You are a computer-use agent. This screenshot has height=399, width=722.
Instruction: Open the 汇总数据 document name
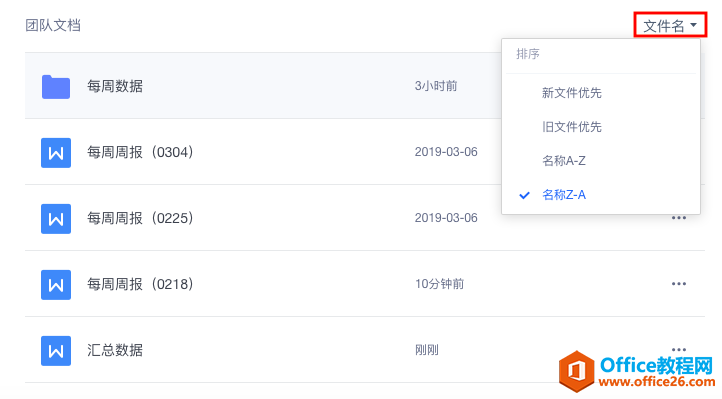click(x=115, y=350)
